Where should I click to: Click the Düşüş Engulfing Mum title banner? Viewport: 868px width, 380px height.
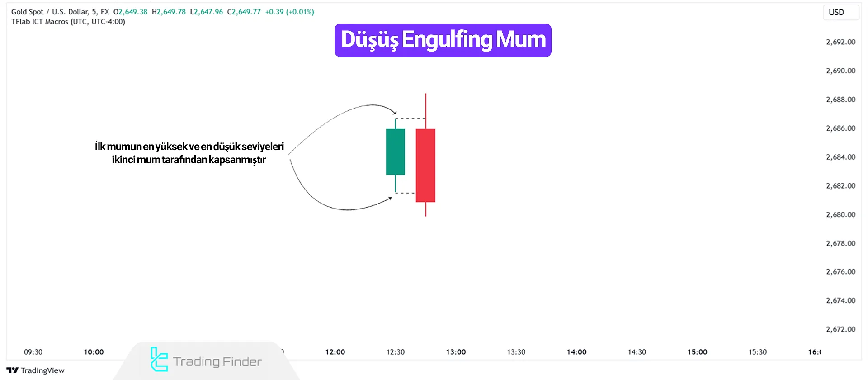coord(442,40)
